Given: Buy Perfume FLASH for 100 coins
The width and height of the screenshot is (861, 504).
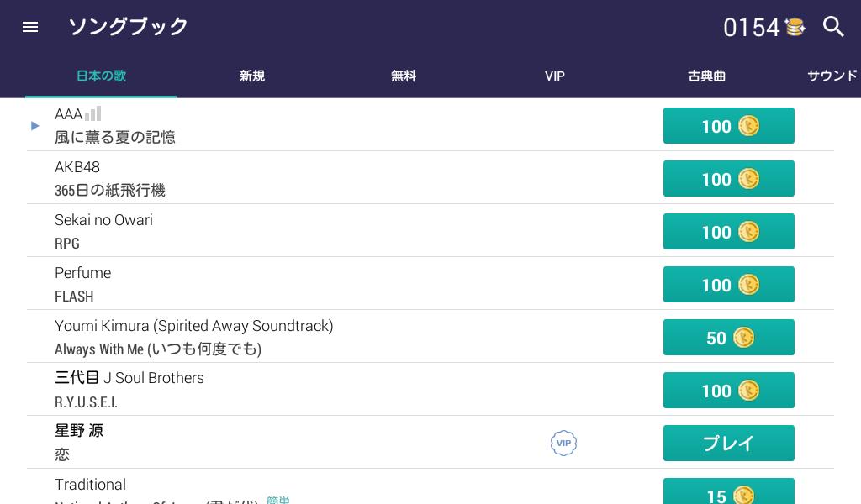Looking at the screenshot, I should (729, 284).
